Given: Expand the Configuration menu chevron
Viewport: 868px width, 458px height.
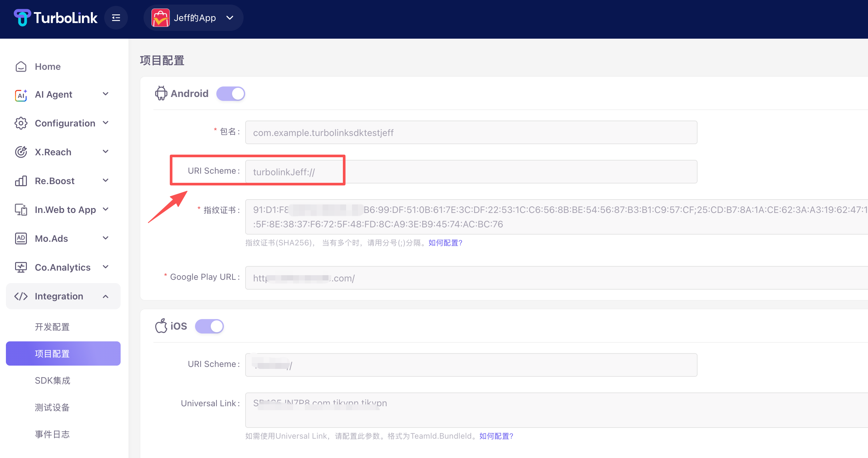Looking at the screenshot, I should (106, 123).
